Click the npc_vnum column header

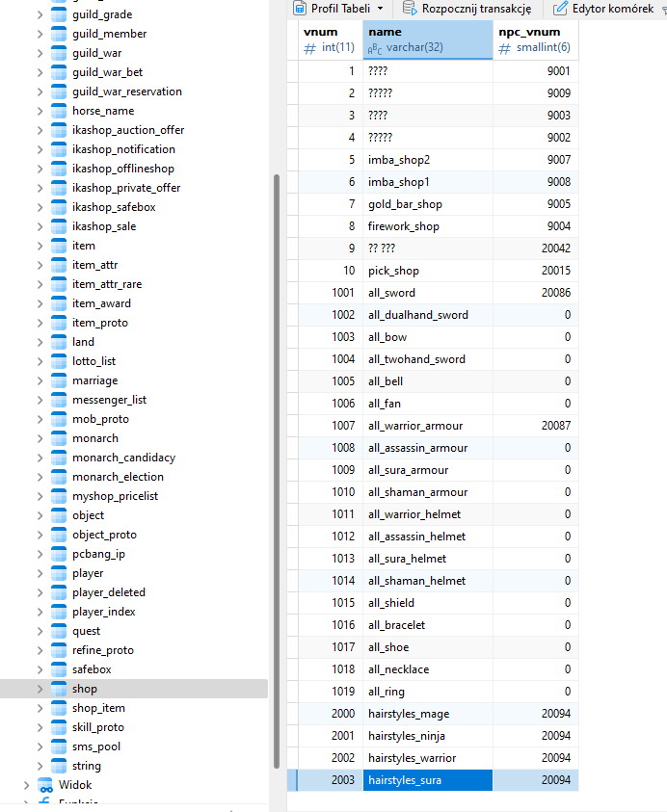pyautogui.click(x=535, y=39)
